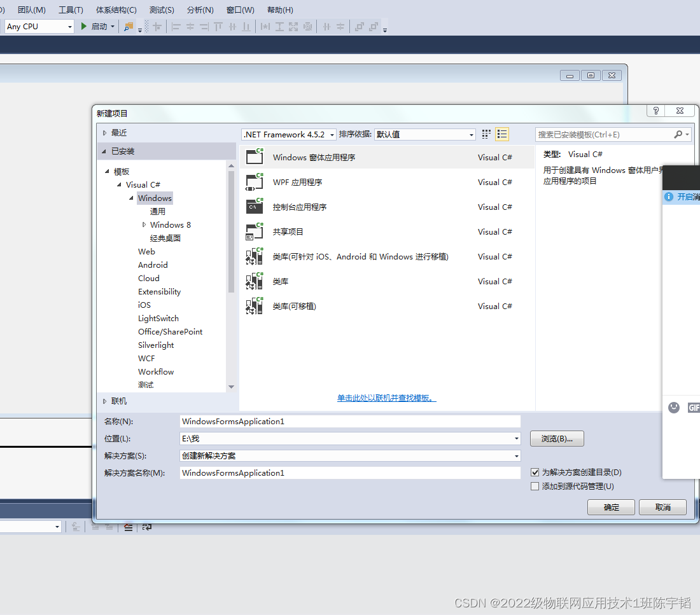This screenshot has width=700, height=615.
Task: Click the 取消 button
Action: coord(663,508)
